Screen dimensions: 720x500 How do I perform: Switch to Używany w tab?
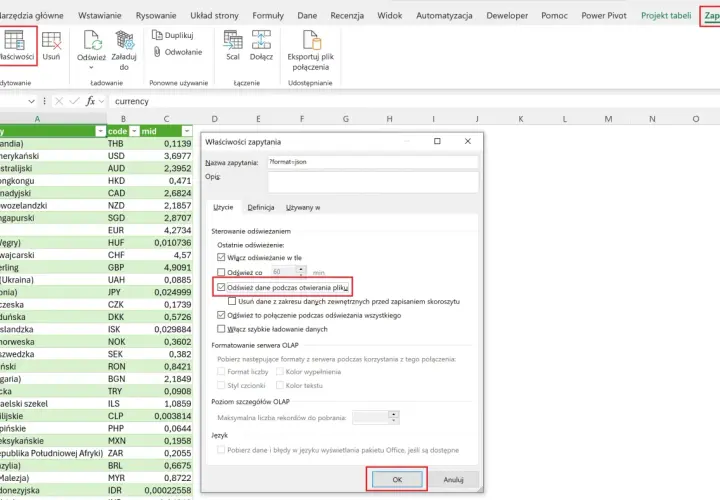tap(303, 208)
